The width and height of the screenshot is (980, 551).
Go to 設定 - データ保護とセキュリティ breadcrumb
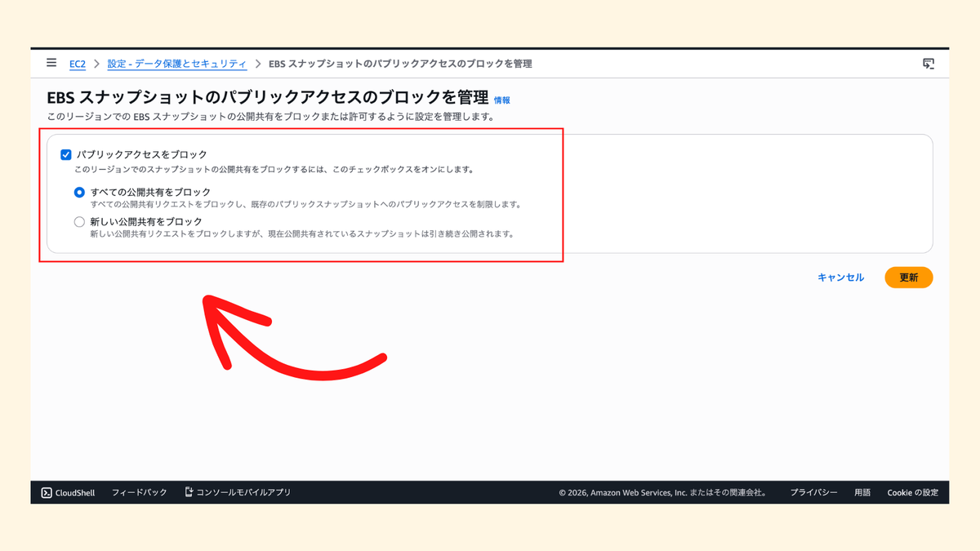click(177, 64)
